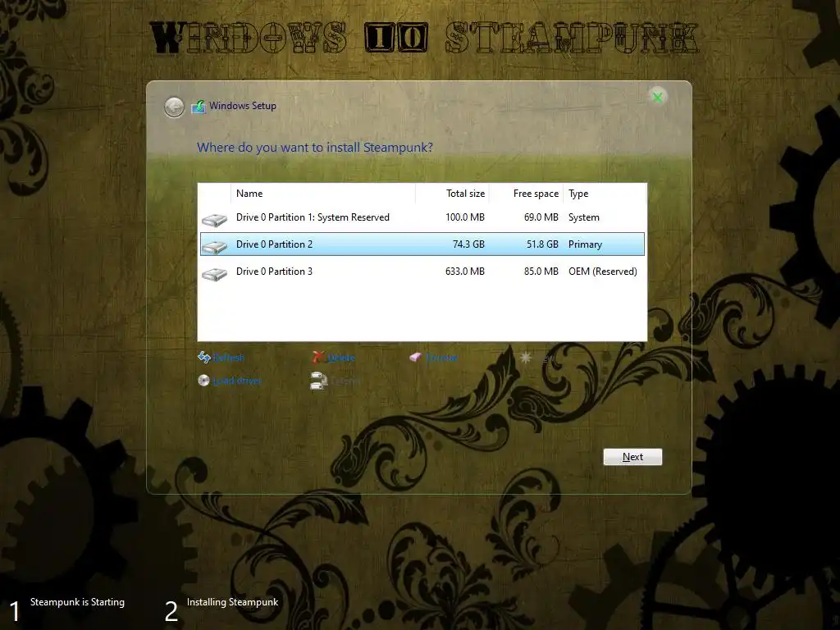The image size is (840, 630).
Task: Click the disc Load driver icon
Action: (203, 381)
